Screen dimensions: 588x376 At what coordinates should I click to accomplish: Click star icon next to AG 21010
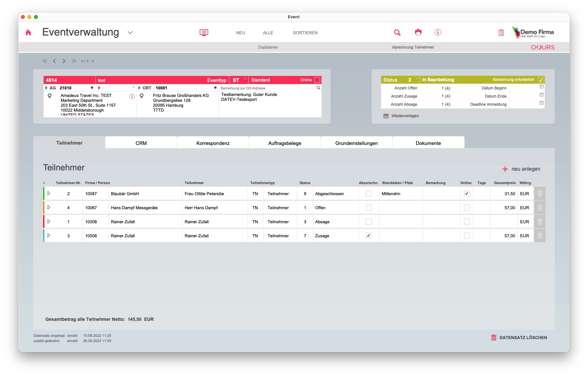point(92,88)
